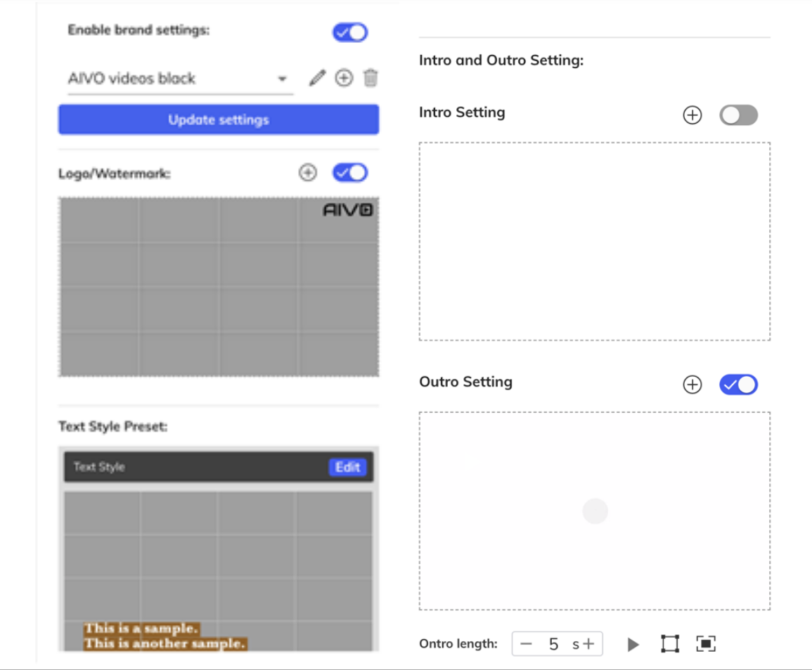This screenshot has height=670, width=812.
Task: Decrease outro length with minus button
Action: coord(527,644)
